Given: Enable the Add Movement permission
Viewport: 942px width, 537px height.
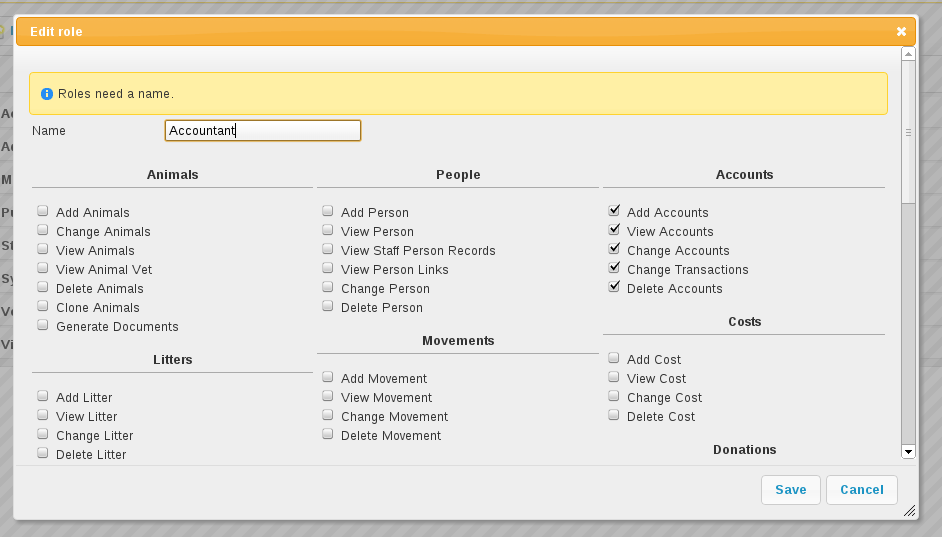Looking at the screenshot, I should coord(328,378).
